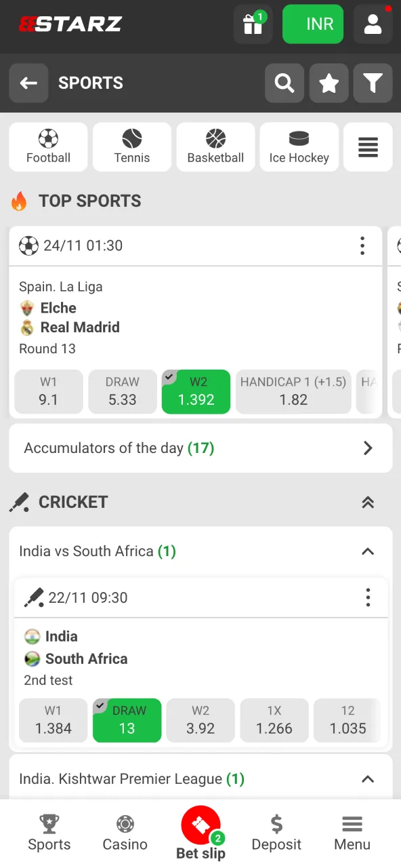Open the gift box promotions icon
Image resolution: width=401 pixels, height=868 pixels.
[x=253, y=24]
